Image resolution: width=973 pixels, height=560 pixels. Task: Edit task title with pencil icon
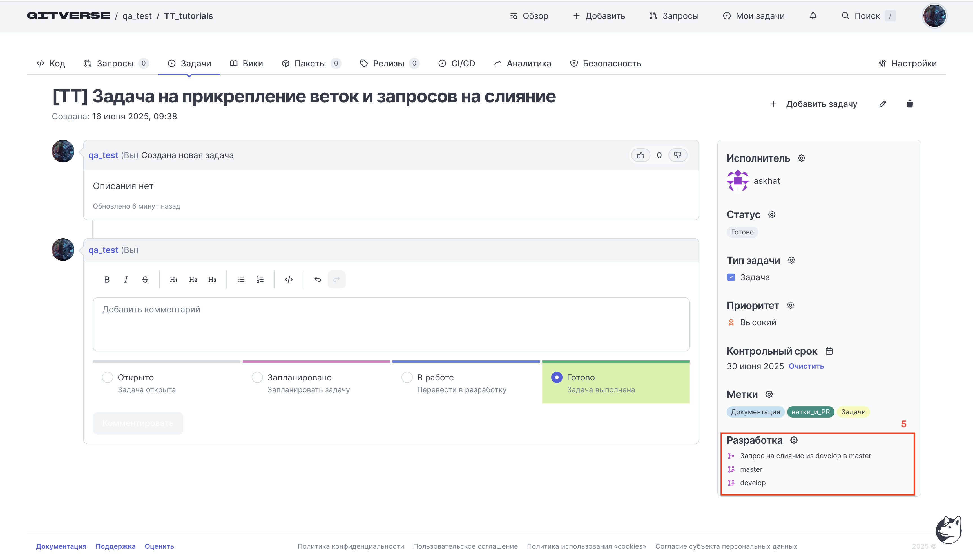[x=883, y=104]
